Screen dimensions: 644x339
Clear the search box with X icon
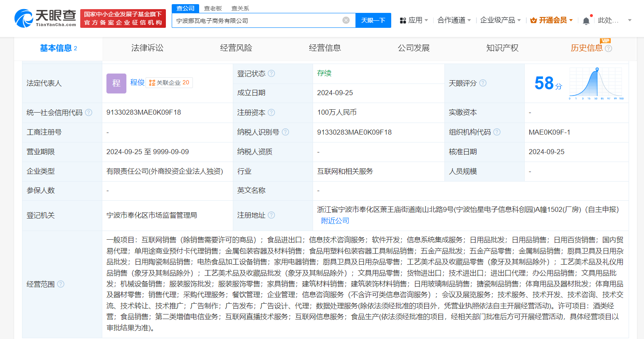tap(346, 20)
